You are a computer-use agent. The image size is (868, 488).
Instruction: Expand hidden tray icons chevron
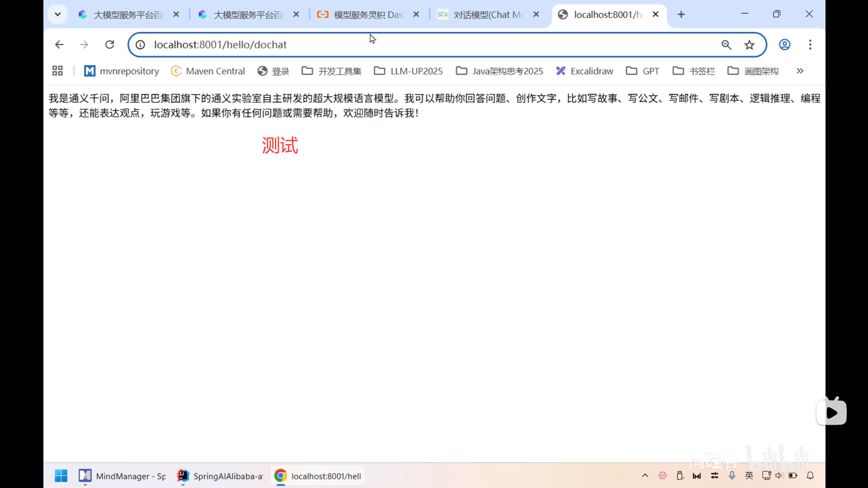(645, 475)
